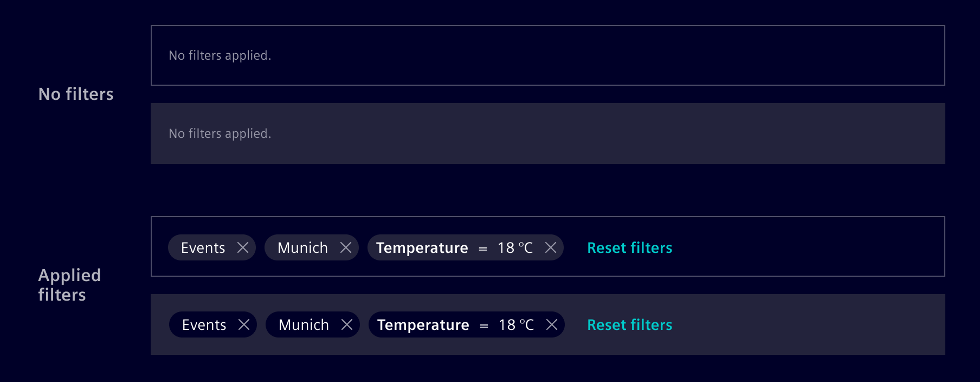Remove the Temperature filter in the top row

(x=551, y=247)
